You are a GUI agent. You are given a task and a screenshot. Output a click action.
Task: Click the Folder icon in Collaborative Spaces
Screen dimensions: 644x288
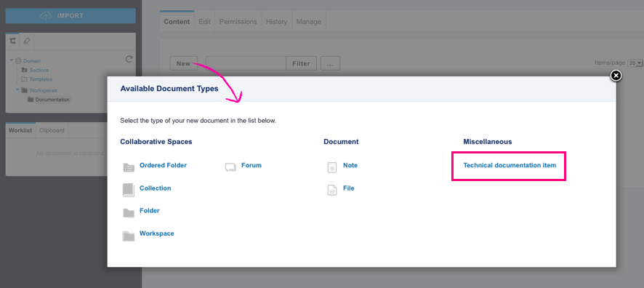tap(129, 213)
